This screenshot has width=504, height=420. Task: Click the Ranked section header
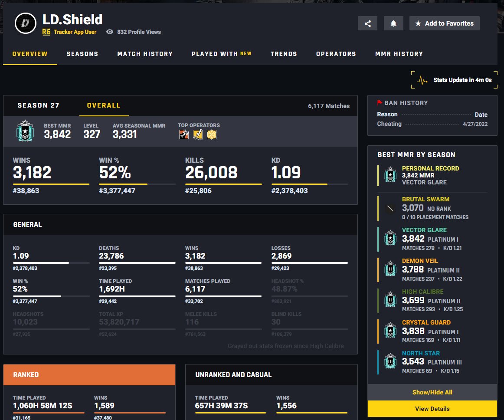(89, 374)
